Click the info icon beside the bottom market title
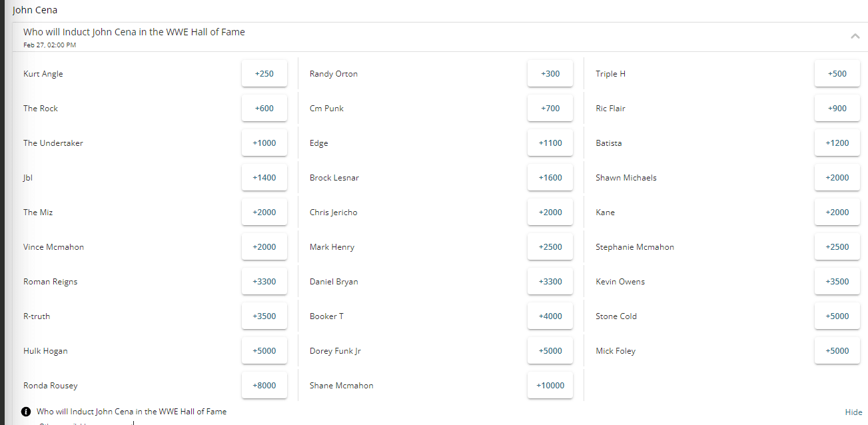Image resolution: width=868 pixels, height=425 pixels. tap(26, 412)
